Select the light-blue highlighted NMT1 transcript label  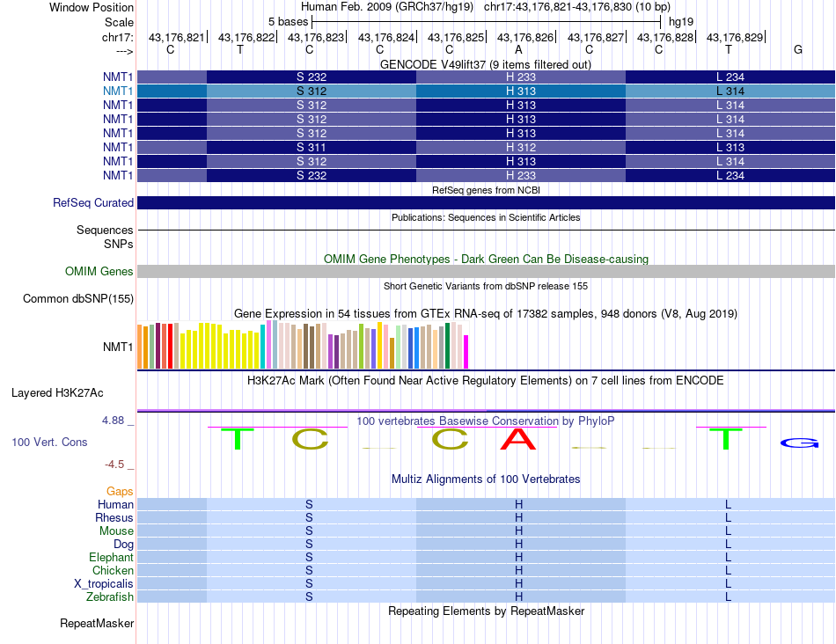[118, 91]
